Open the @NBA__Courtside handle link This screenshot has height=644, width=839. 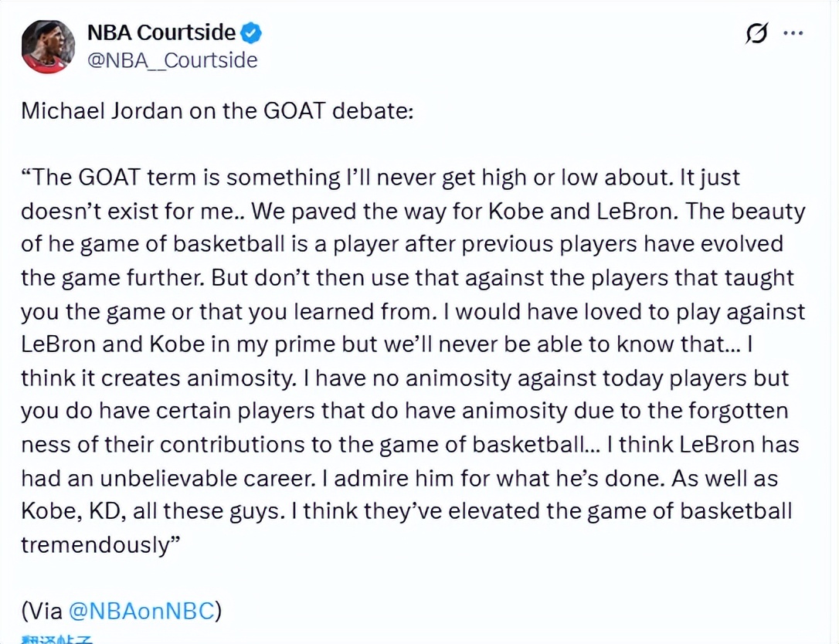172,60
